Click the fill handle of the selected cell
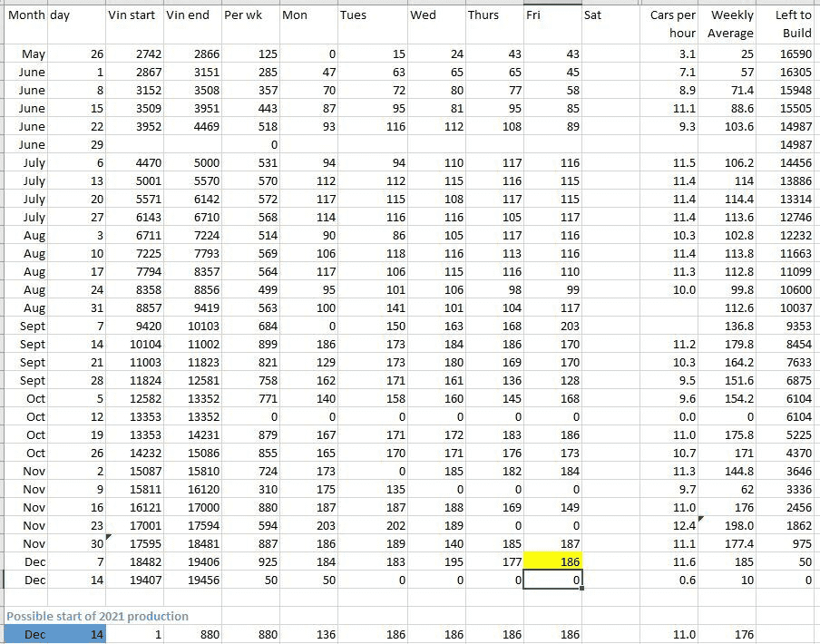The height and width of the screenshot is (644, 820). click(581, 589)
